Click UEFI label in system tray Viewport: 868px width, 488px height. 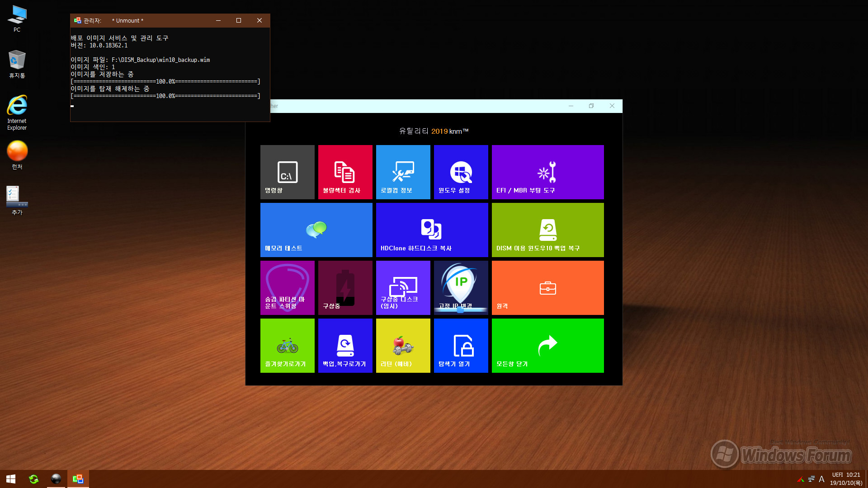point(837,475)
